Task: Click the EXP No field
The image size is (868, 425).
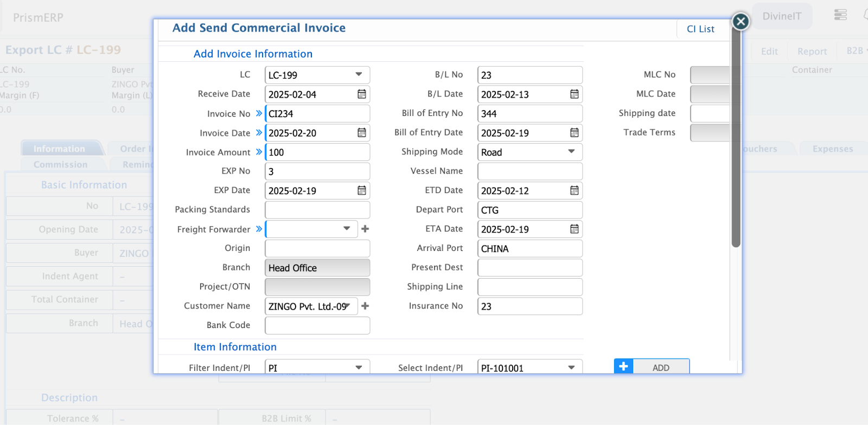Action: (317, 171)
